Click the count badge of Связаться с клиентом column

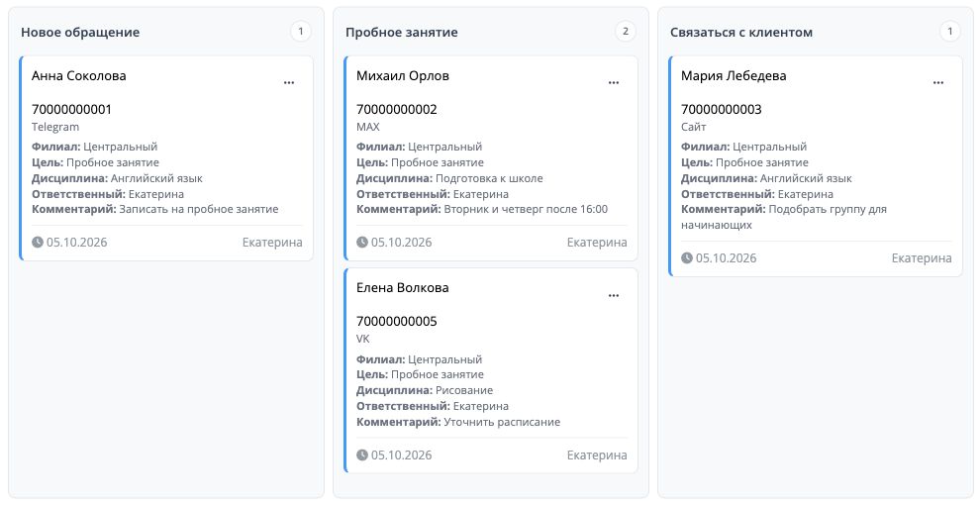click(950, 32)
